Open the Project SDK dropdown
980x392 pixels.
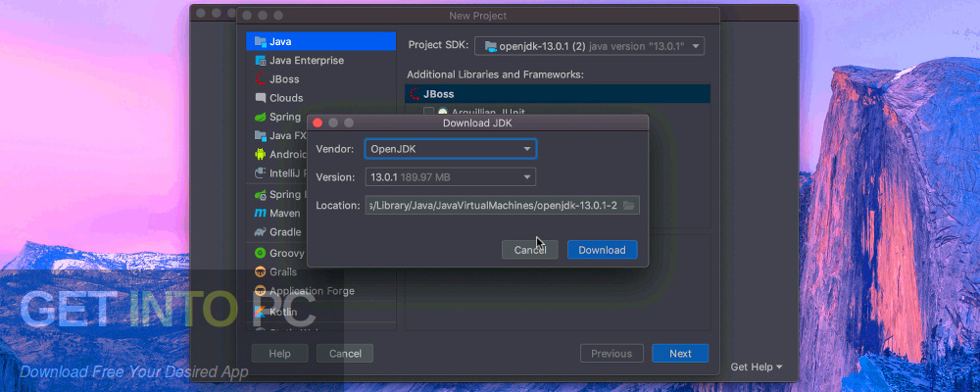pyautogui.click(x=589, y=46)
